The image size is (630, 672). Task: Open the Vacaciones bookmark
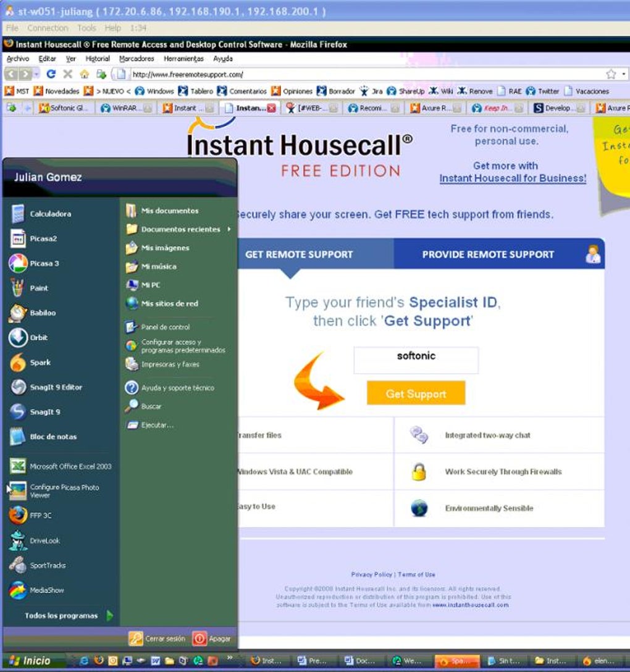point(587,91)
